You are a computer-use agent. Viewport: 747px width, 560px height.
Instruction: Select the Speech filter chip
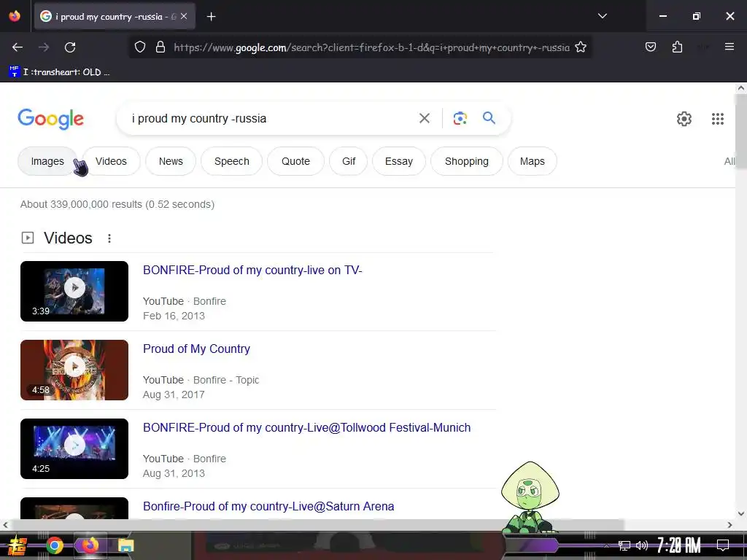[231, 161]
